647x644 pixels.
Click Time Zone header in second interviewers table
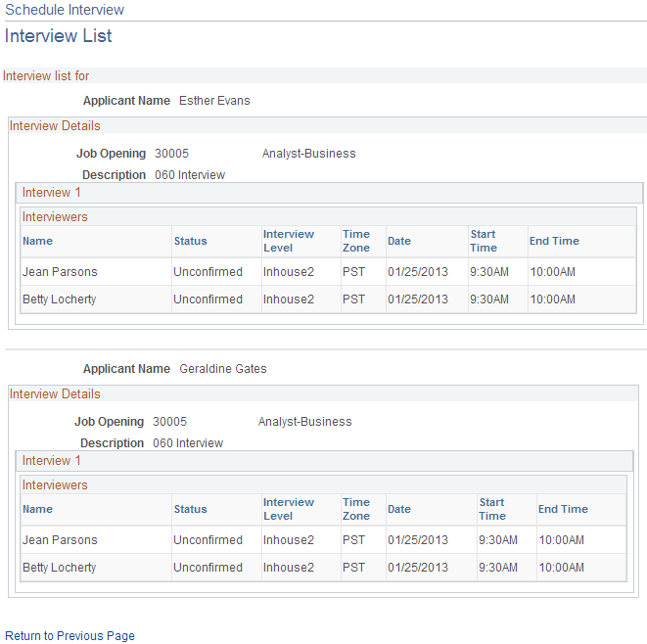356,509
